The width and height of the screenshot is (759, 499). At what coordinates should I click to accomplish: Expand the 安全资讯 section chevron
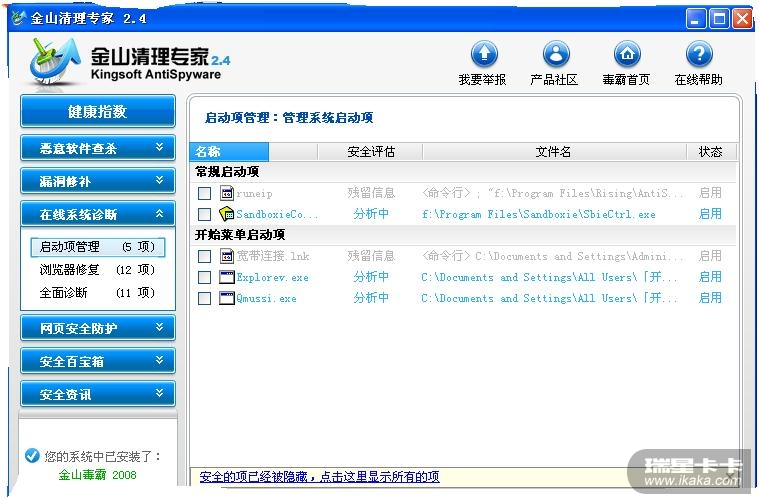click(x=159, y=393)
